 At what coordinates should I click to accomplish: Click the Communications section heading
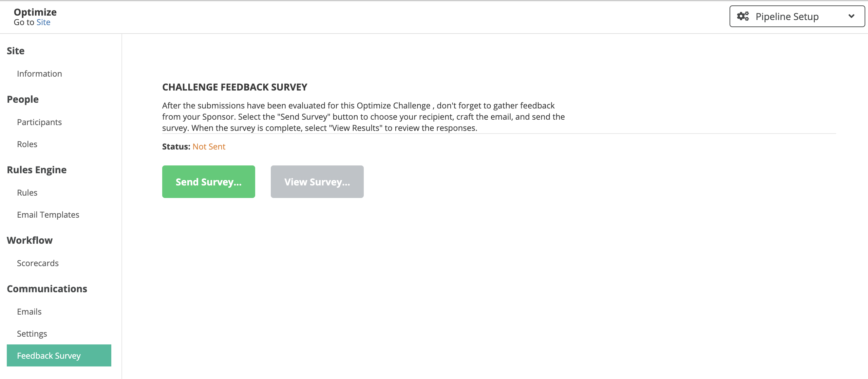47,289
